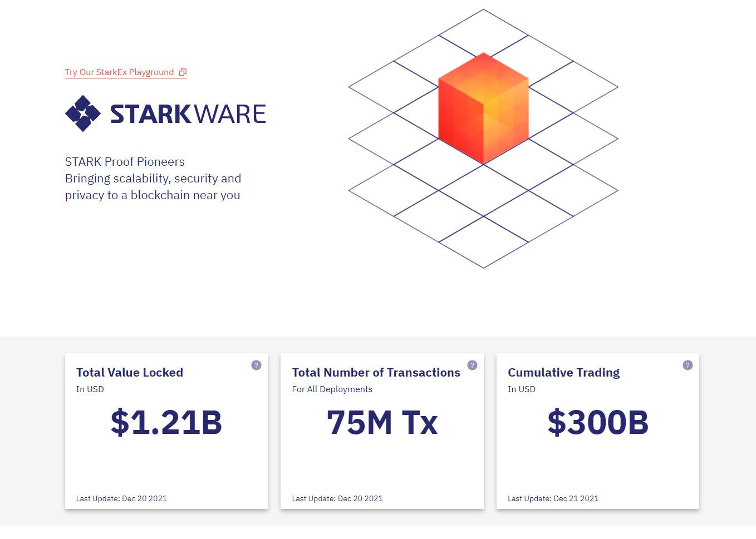The image size is (756, 539).
Task: Click Last Update text on Total Value Locked card
Action: (x=121, y=498)
